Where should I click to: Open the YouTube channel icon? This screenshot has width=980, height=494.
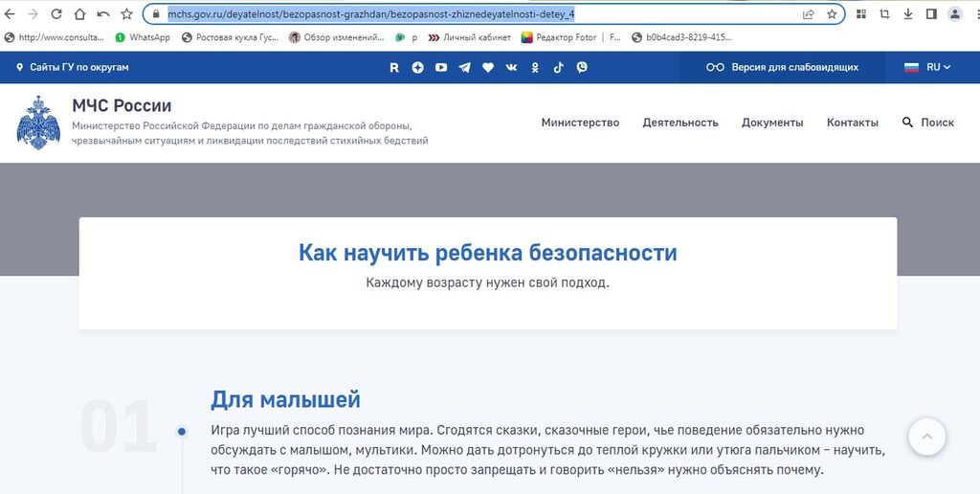pos(441,67)
